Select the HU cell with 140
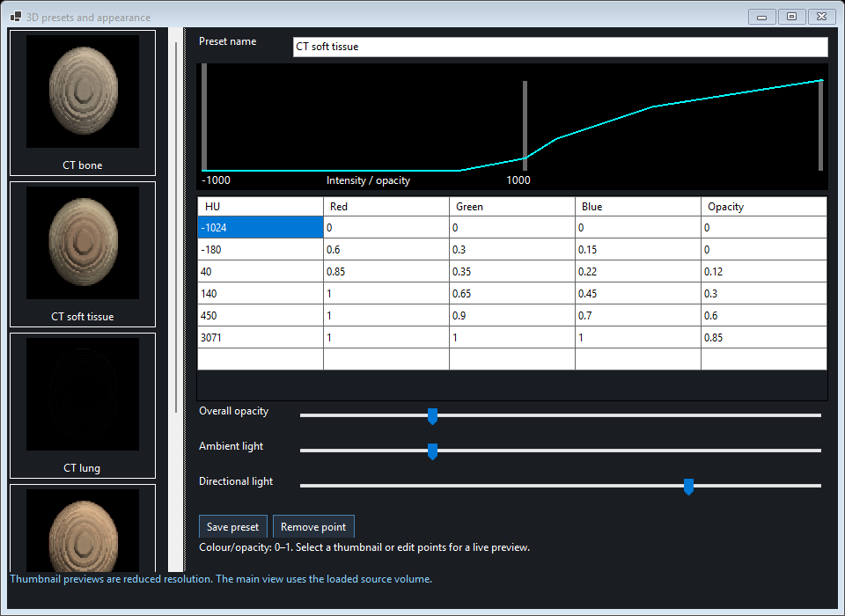This screenshot has width=845, height=616. click(261, 294)
